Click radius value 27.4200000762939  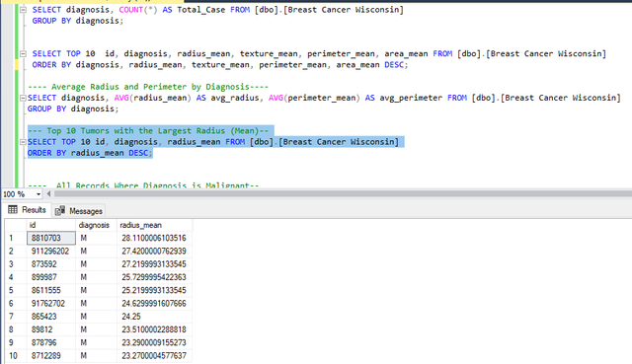point(154,252)
